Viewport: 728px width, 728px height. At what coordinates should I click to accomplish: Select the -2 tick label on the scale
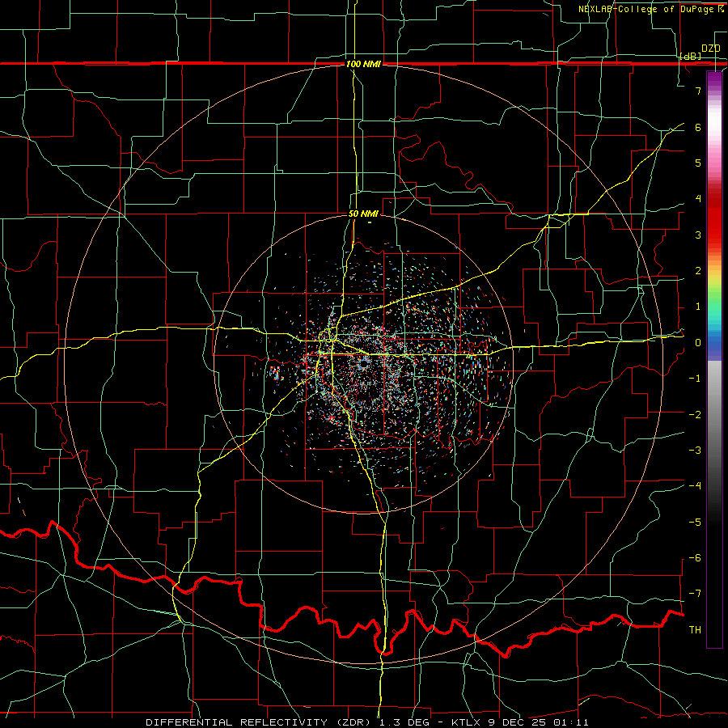695,414
